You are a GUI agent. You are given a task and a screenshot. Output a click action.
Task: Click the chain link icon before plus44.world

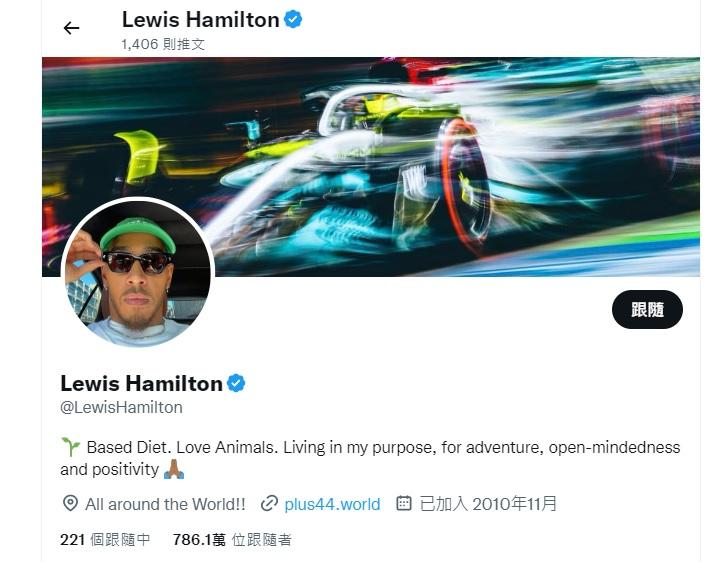tap(269, 503)
